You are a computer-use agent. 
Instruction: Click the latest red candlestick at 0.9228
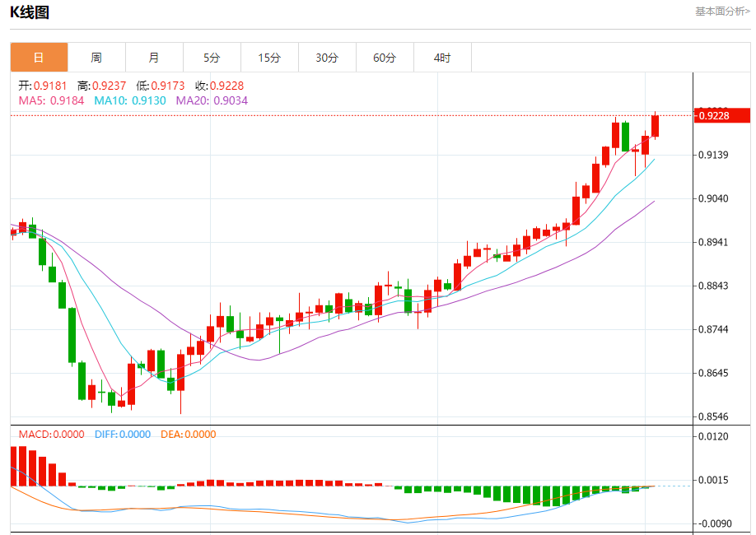[655, 126]
